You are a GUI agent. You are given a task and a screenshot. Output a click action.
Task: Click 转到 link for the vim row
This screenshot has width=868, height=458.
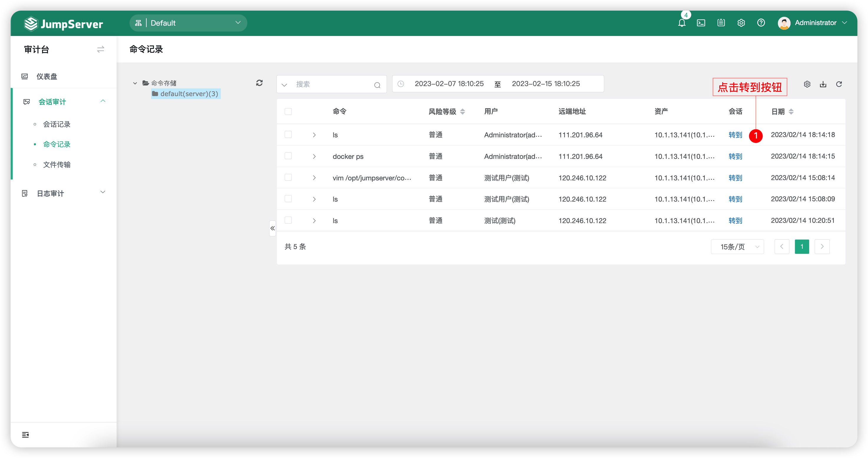[x=735, y=178]
